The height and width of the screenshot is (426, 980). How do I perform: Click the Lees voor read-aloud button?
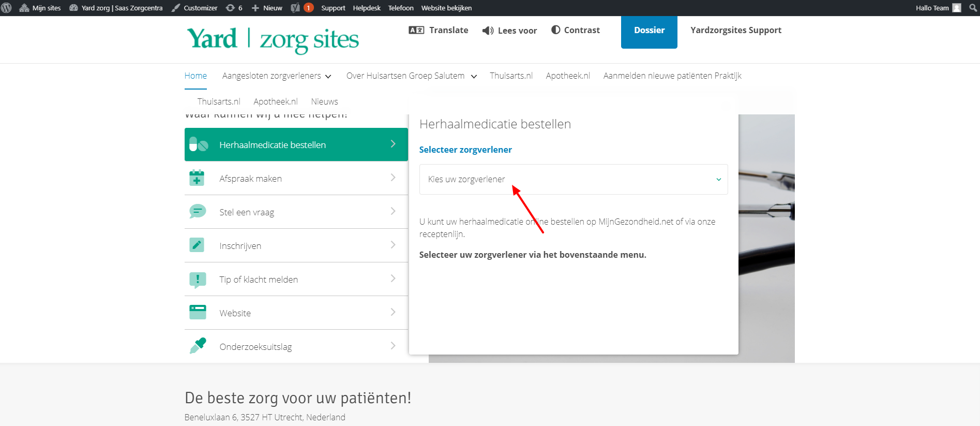point(509,31)
